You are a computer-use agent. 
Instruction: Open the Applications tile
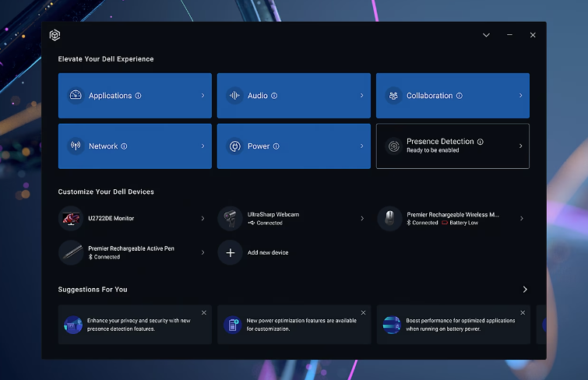[135, 96]
